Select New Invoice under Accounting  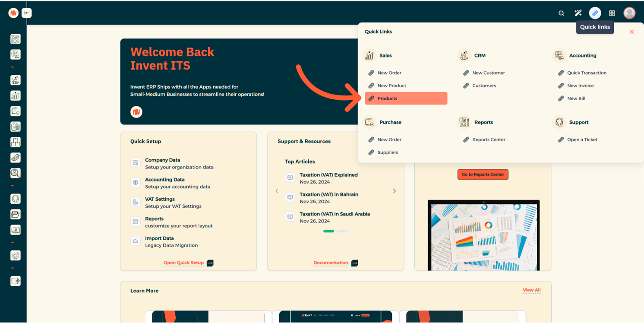[580, 85]
